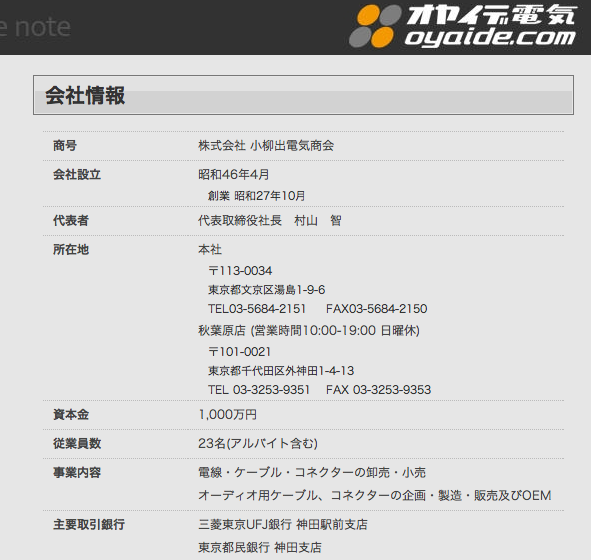Click the 会社情報 heading bar
The width and height of the screenshot is (591, 560).
click(x=303, y=95)
